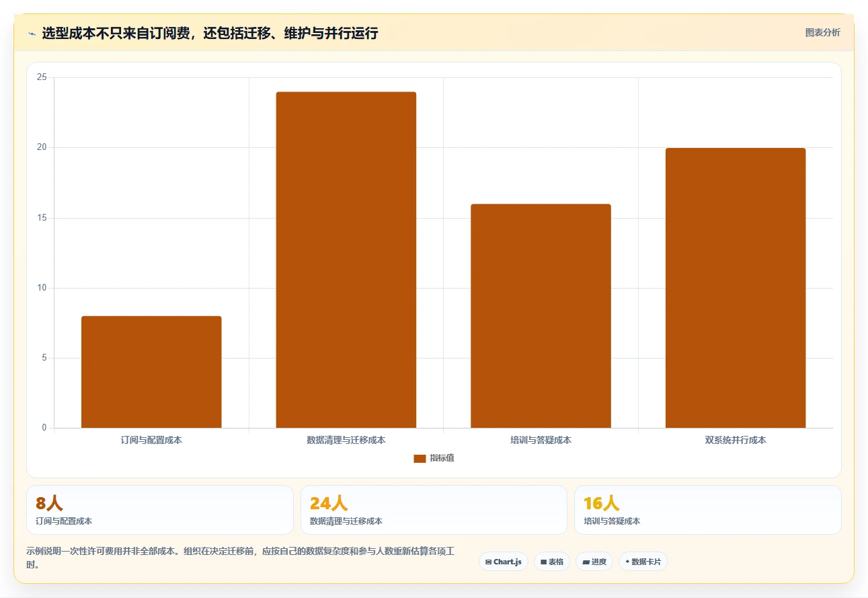868x598 pixels.
Task: Select the 数据卡片 tag chip
Action: (x=643, y=562)
